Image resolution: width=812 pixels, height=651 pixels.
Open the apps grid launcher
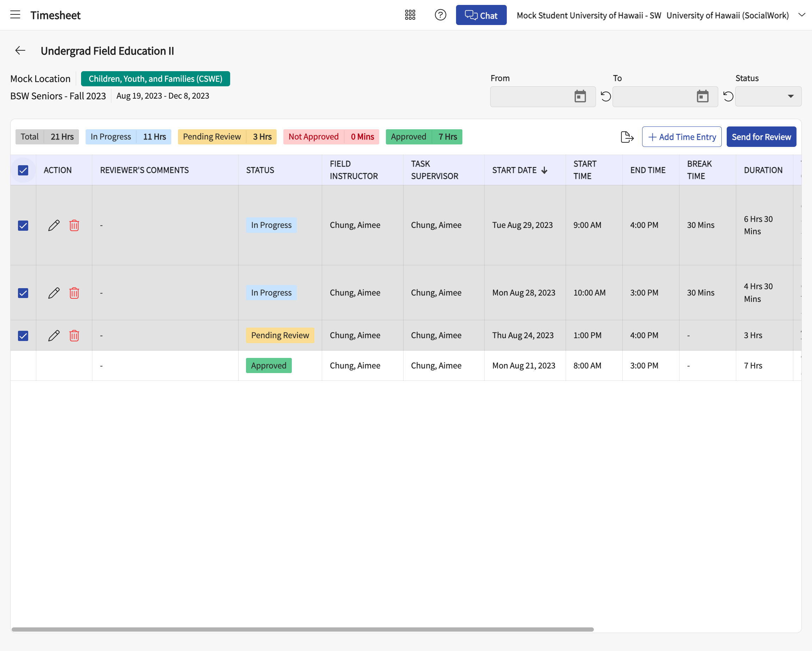pos(410,15)
